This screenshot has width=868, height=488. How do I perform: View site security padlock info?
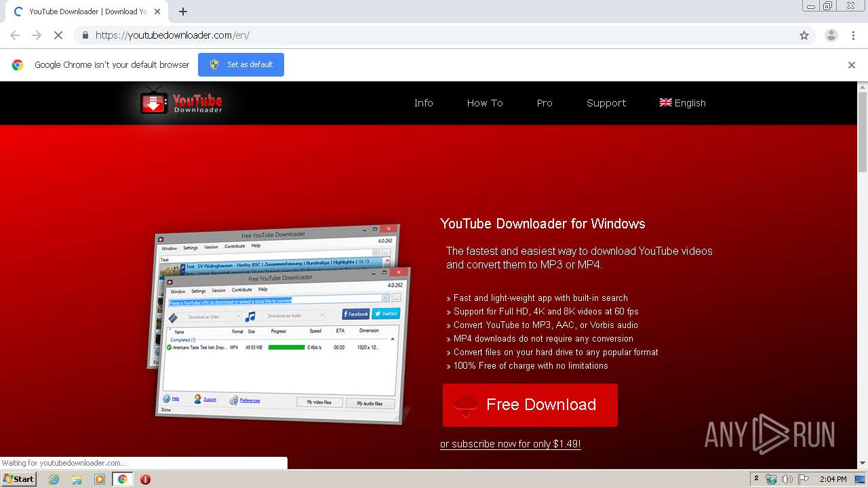point(85,35)
